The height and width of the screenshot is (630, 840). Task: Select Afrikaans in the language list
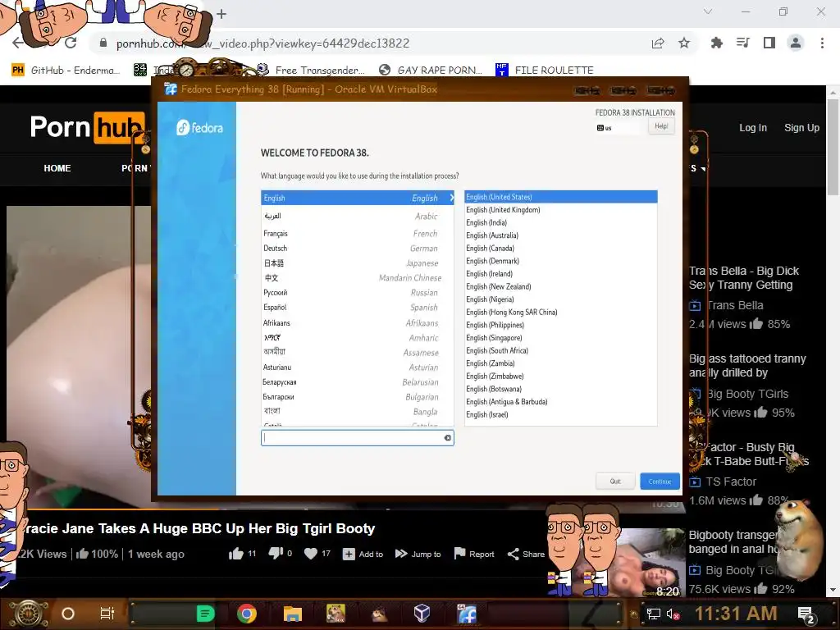point(358,323)
